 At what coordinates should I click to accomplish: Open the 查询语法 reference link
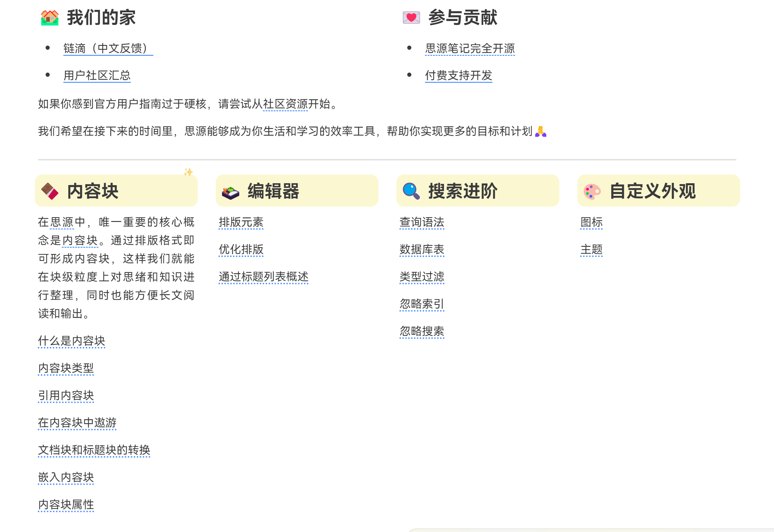pyautogui.click(x=422, y=222)
